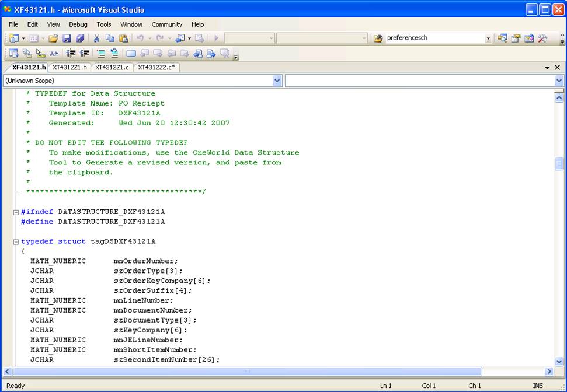The image size is (567, 392).
Task: Expand the find box dropdown next to preferencesch
Action: tap(488, 38)
